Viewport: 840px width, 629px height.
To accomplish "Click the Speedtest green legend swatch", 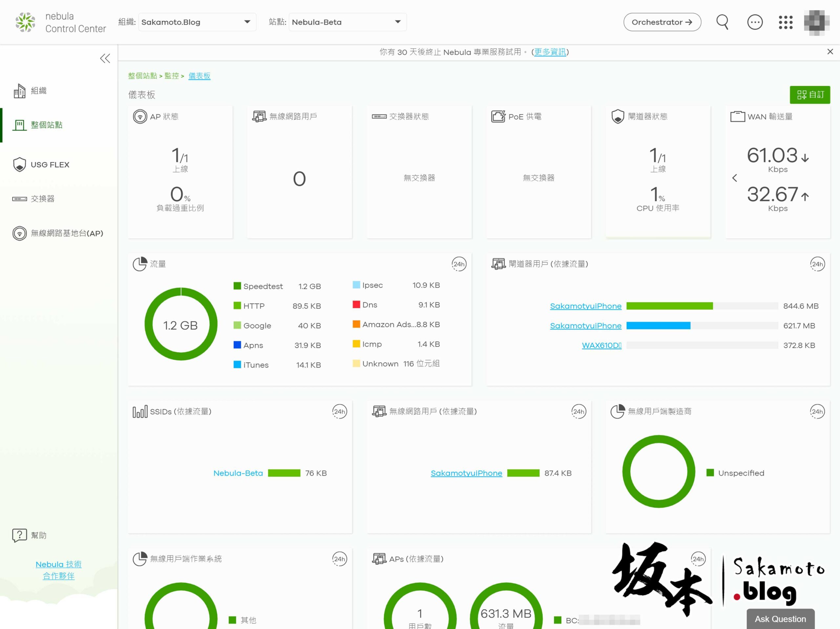I will 237,285.
